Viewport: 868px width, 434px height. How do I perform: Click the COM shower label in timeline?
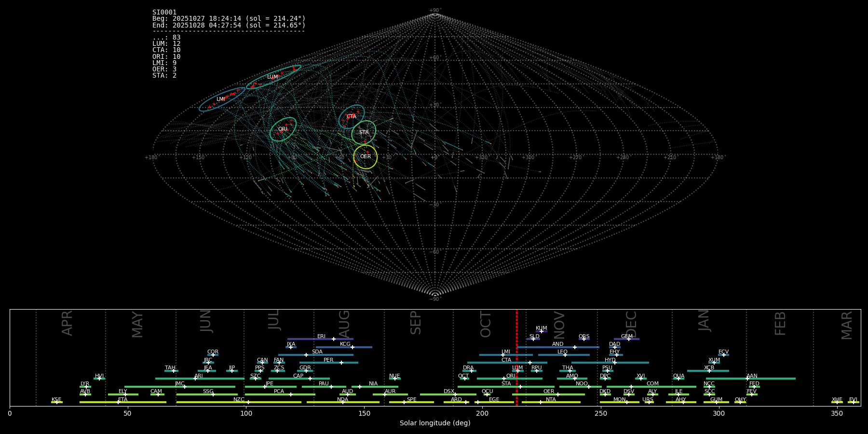(x=652, y=384)
